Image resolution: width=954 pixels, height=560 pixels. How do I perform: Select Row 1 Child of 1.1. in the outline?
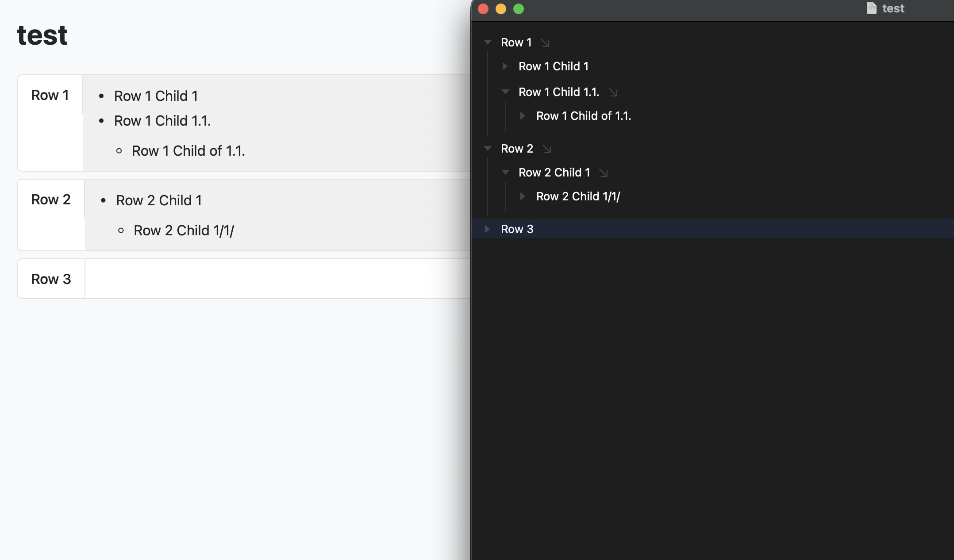coord(584,116)
